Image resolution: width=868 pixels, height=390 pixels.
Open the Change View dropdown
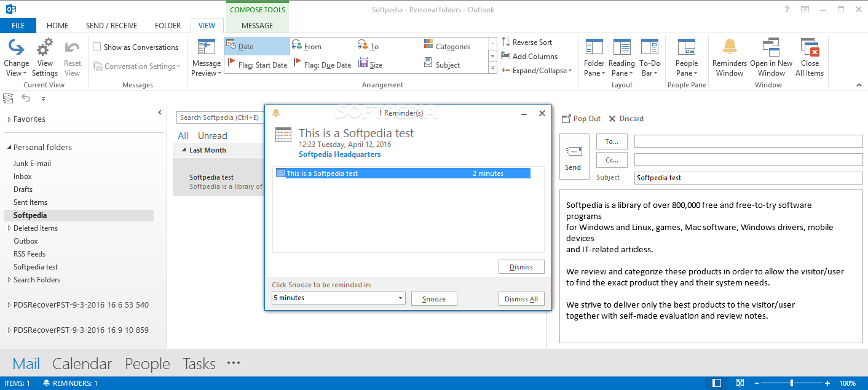(x=17, y=58)
